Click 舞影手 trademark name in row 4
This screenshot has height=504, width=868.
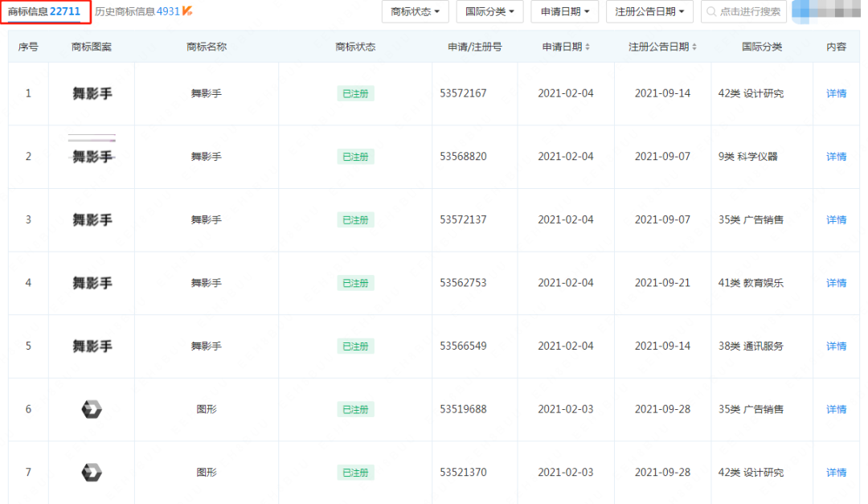click(x=207, y=283)
